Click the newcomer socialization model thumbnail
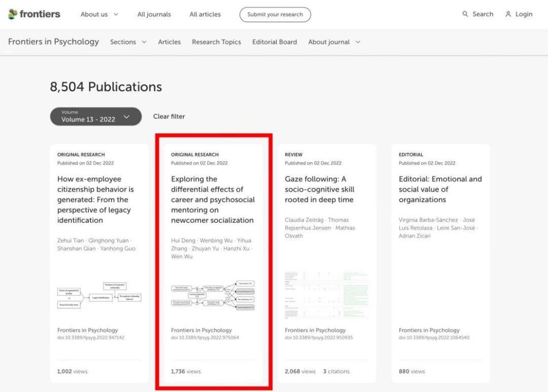This screenshot has height=392, width=548. [x=213, y=295]
